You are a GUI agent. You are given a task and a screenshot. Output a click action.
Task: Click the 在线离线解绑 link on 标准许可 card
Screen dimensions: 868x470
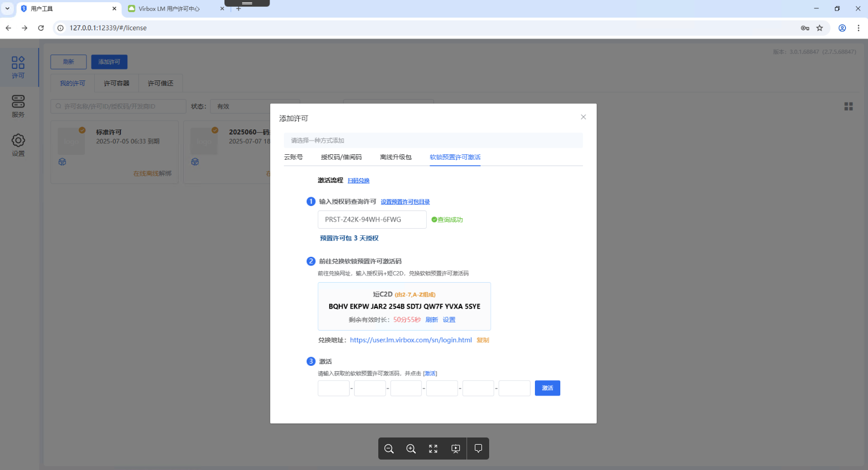(152, 174)
